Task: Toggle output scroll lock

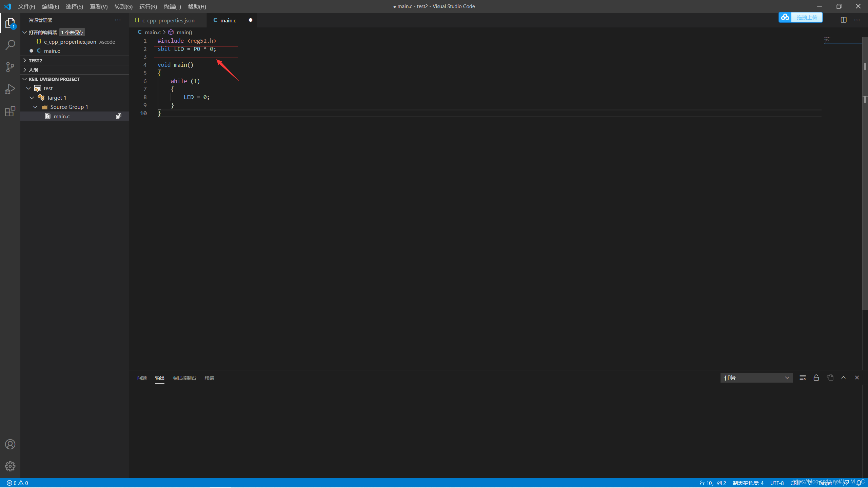Action: 816,378
